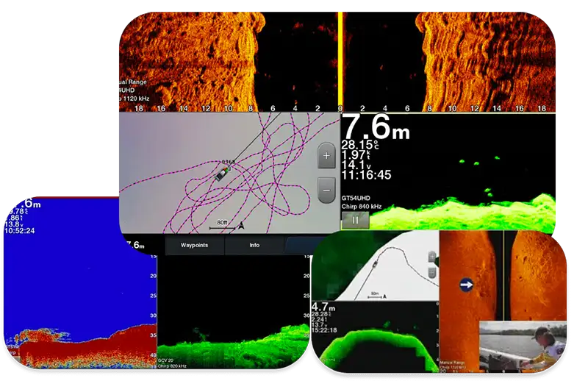Tap the 28.15°C water temperature reading
Viewport: 588px width, 392px height.
point(360,145)
